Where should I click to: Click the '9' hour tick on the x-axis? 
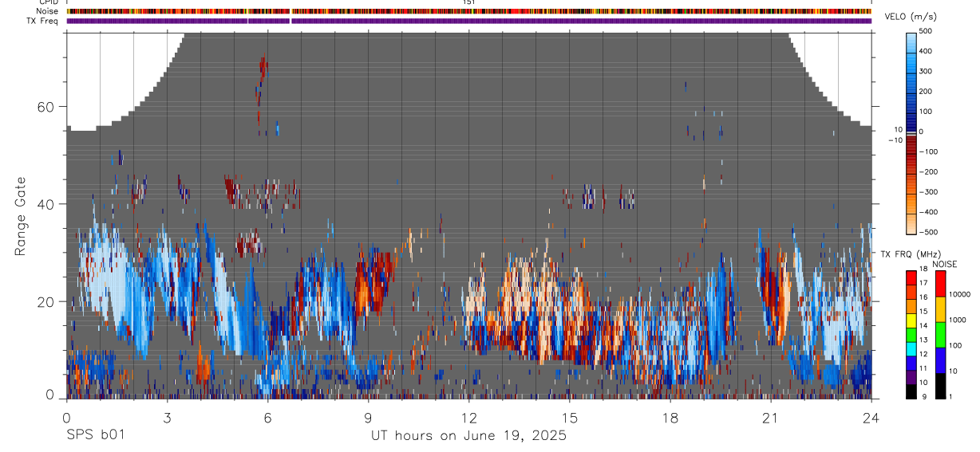pyautogui.click(x=368, y=417)
